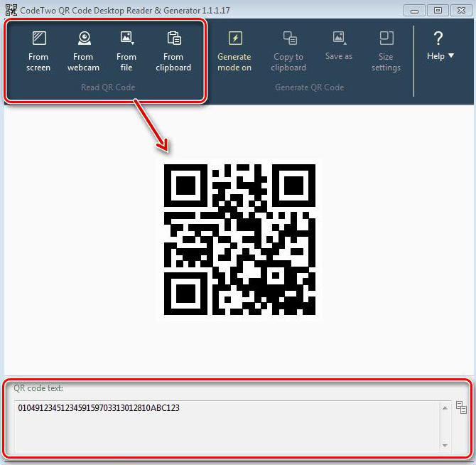Read a QR code from webcam

click(84, 51)
